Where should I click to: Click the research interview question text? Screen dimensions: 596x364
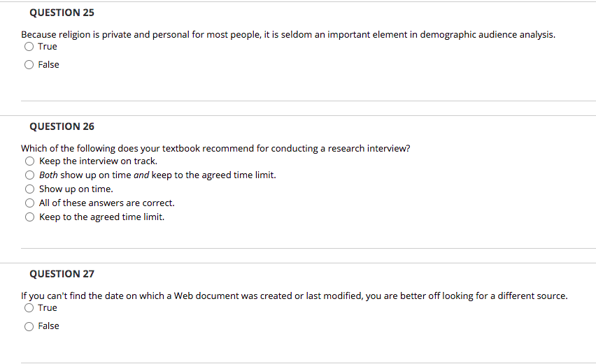[x=215, y=148]
